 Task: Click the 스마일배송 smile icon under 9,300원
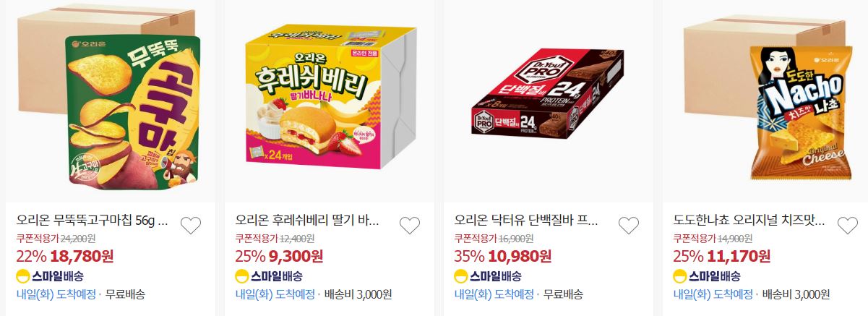[242, 276]
